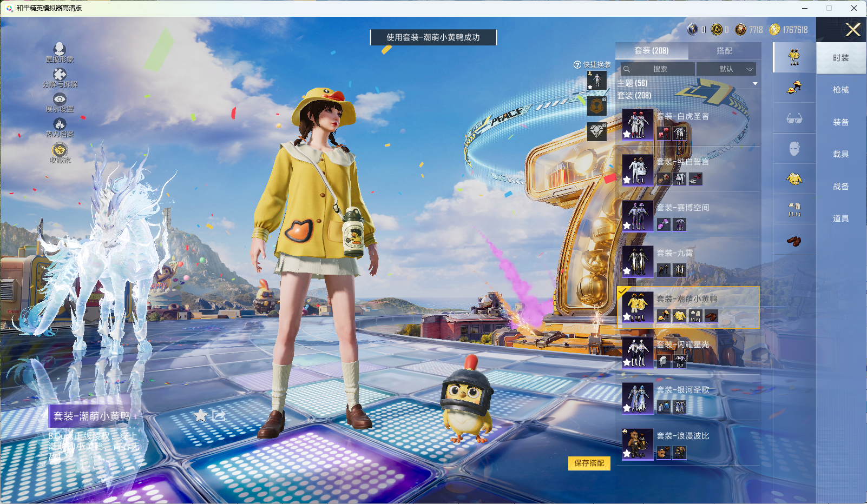Viewport: 867px width, 504px height.
Task: Click the 保存搭配 button
Action: pos(589,463)
